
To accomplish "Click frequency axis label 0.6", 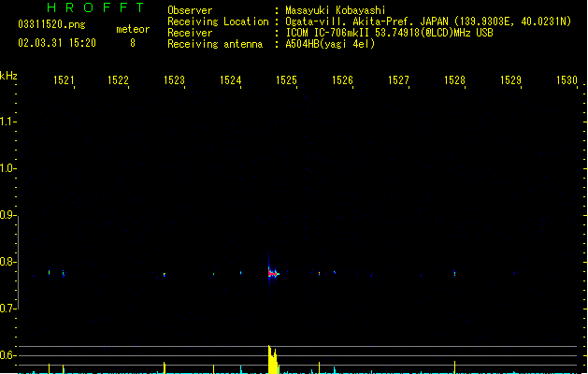I will [7, 355].
